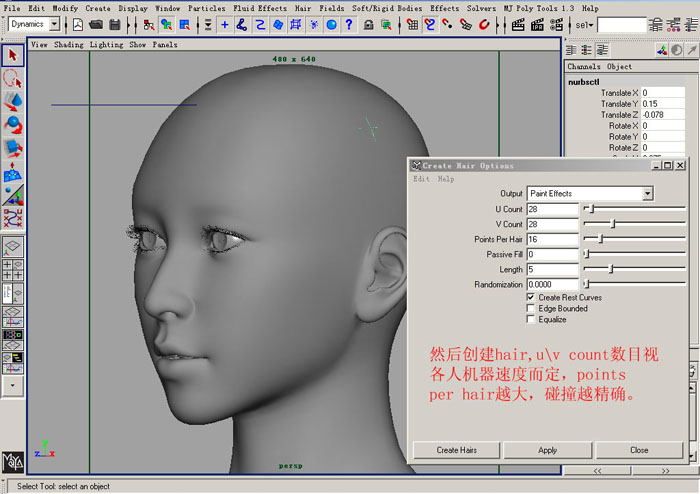Activate the Scale tool
700x494 pixels.
point(12,148)
